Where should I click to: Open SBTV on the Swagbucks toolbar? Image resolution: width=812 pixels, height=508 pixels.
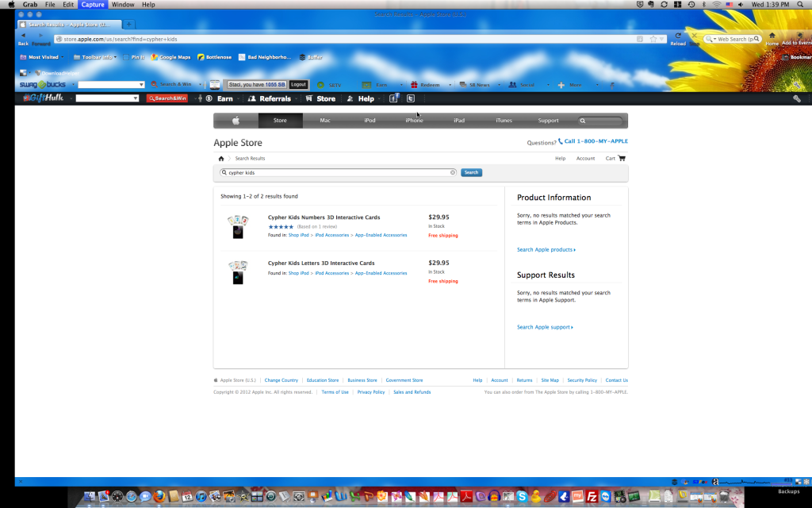pos(329,85)
